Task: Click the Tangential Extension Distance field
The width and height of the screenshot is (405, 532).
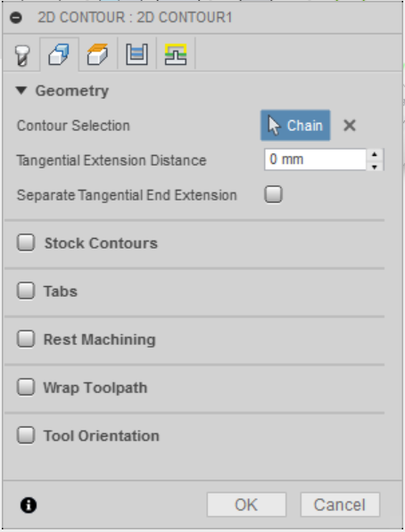Action: tap(315, 160)
